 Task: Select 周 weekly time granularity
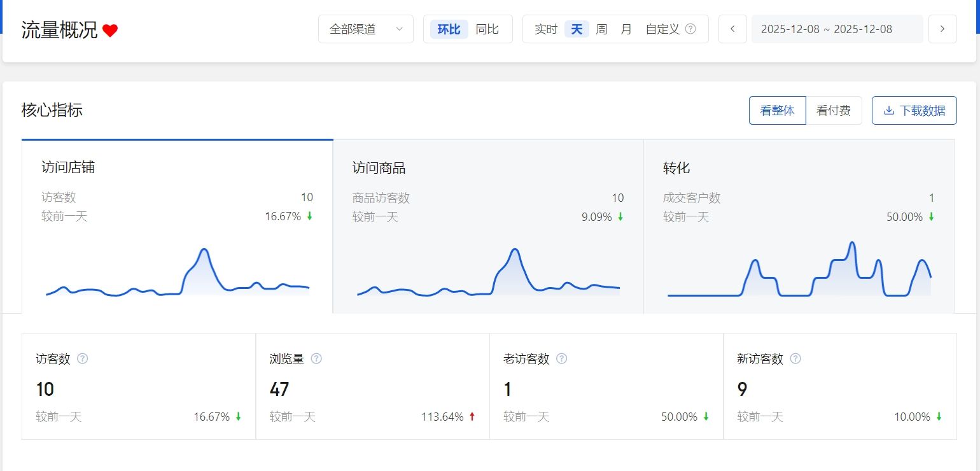point(601,29)
